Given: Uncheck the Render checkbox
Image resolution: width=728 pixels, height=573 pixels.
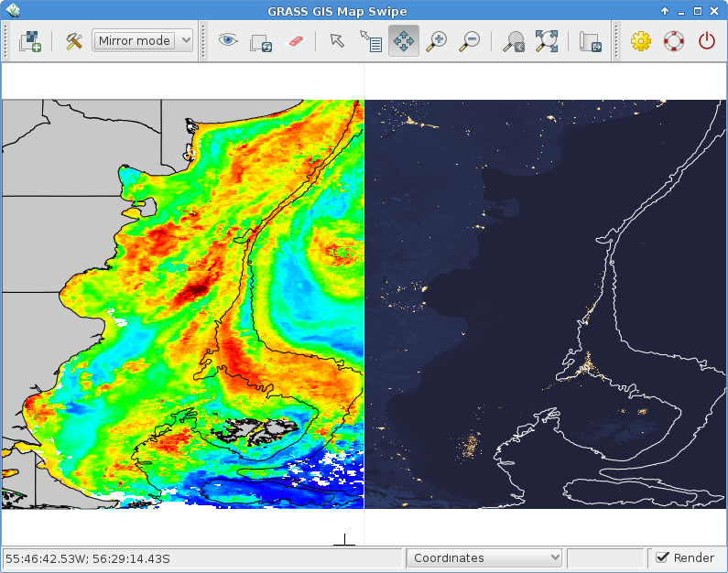Looking at the screenshot, I should [663, 557].
